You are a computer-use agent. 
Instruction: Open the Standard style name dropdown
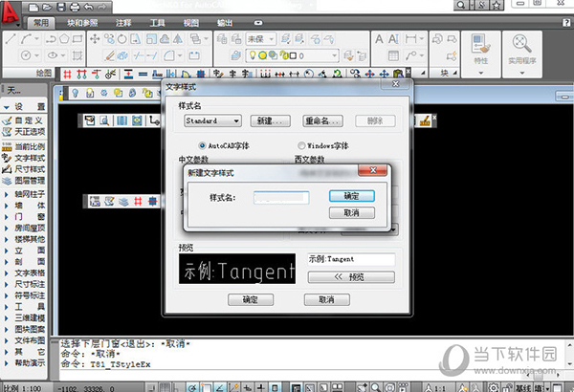click(x=212, y=120)
